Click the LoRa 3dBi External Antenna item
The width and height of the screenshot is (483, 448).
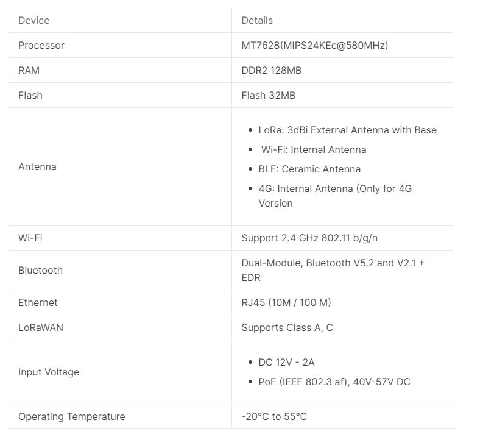pos(347,130)
